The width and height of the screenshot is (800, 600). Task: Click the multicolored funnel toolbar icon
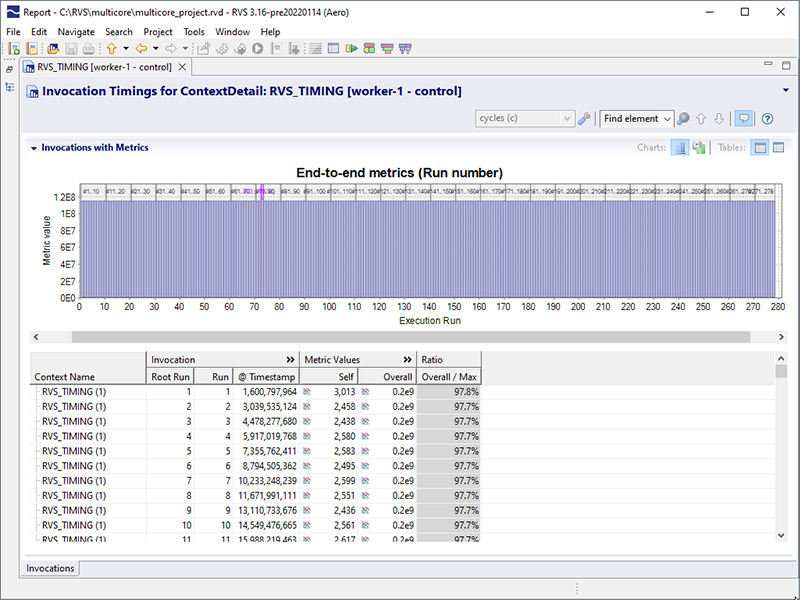[x=387, y=48]
